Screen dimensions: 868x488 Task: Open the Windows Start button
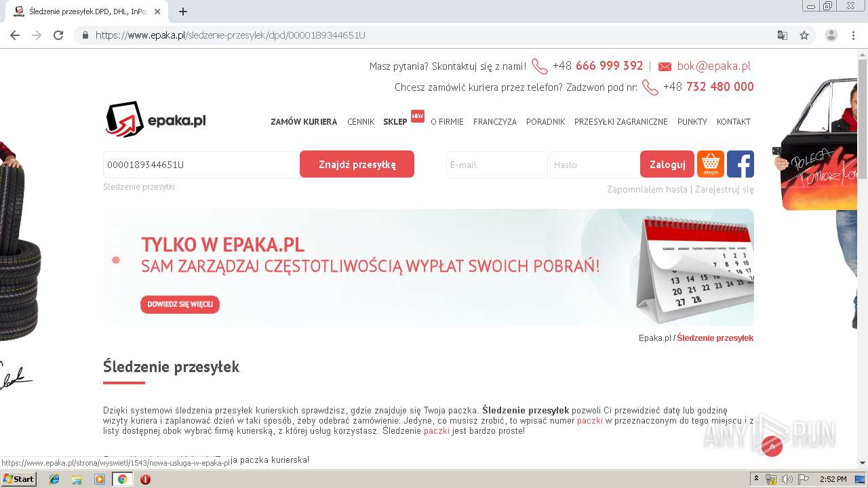coord(18,479)
